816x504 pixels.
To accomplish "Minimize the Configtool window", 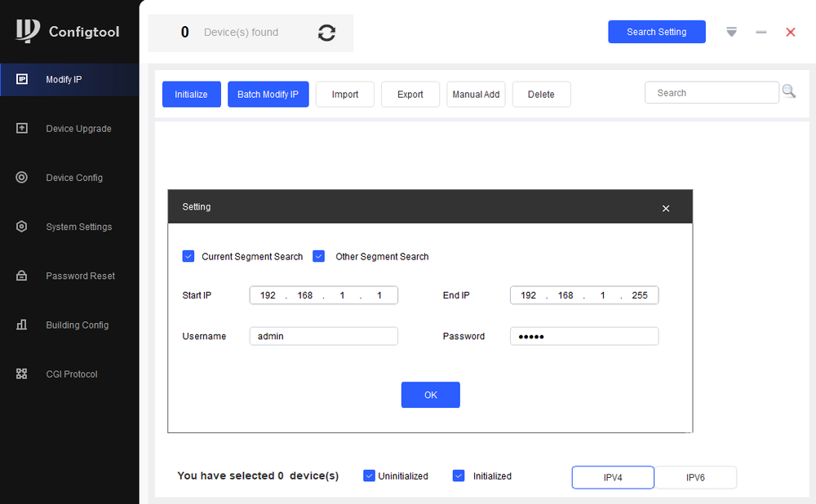I will [761, 33].
